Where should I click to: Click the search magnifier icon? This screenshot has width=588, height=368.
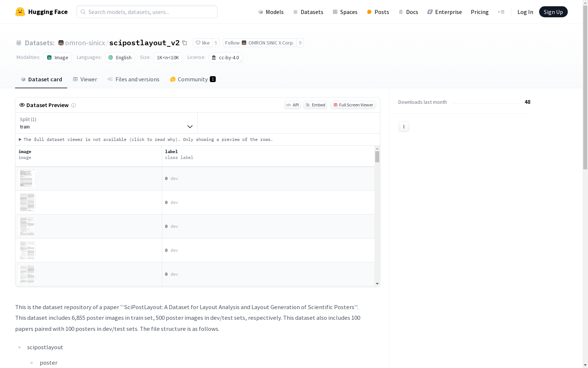point(83,12)
